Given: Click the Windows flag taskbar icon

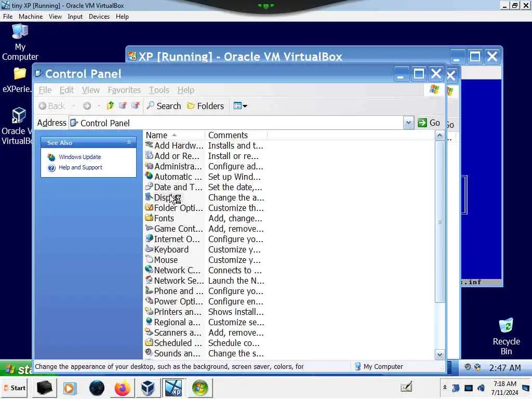Looking at the screenshot, I should pyautogui.click(x=200, y=388).
